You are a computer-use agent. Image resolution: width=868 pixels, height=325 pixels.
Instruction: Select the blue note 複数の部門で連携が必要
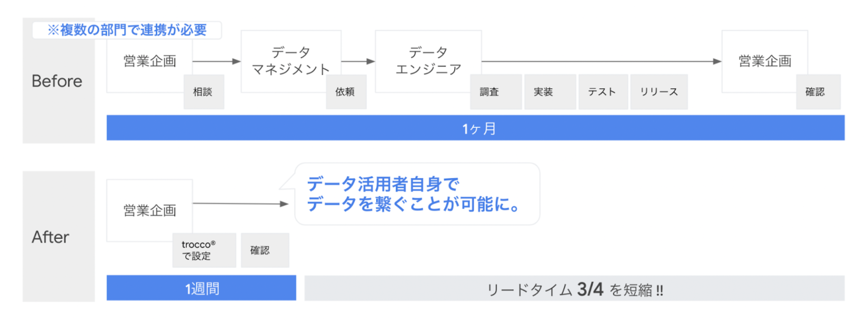click(x=127, y=30)
